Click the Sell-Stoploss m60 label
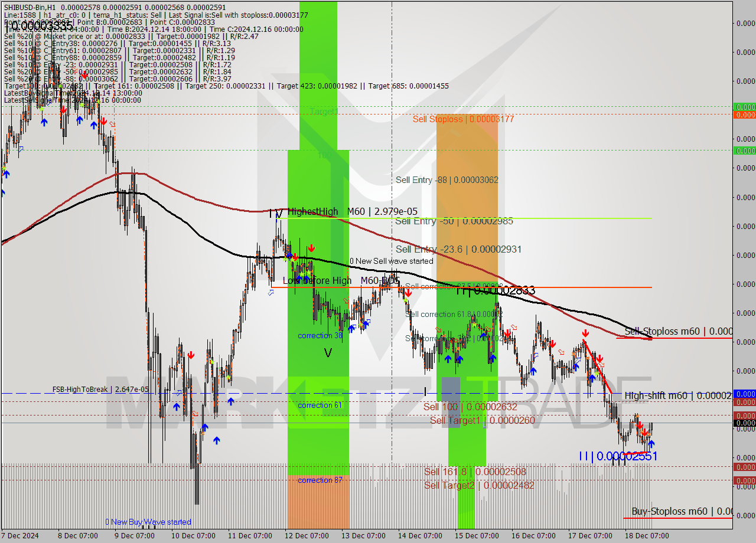756x543 pixels. 678,331
